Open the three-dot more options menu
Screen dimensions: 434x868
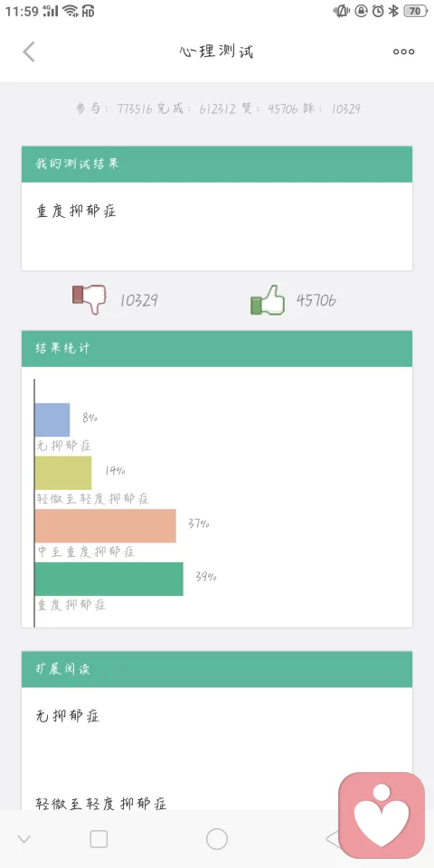point(403,52)
